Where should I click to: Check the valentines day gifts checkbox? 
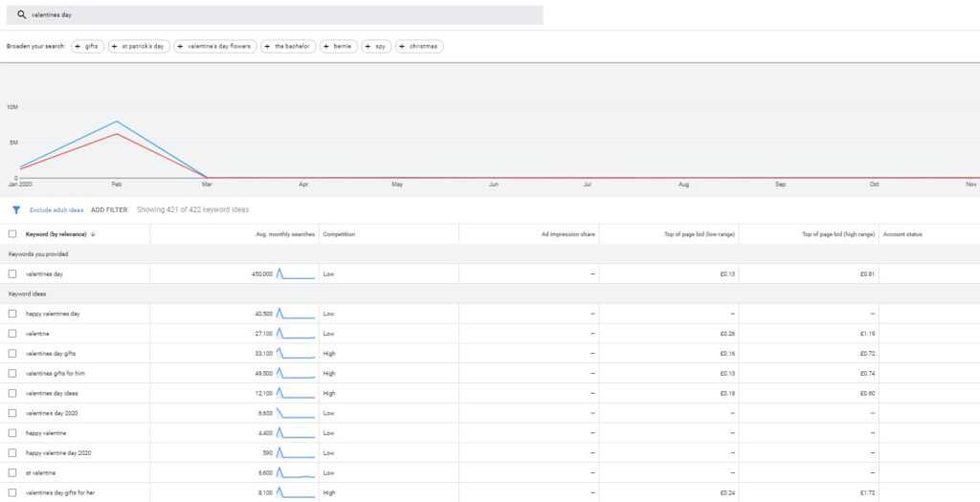click(x=12, y=354)
